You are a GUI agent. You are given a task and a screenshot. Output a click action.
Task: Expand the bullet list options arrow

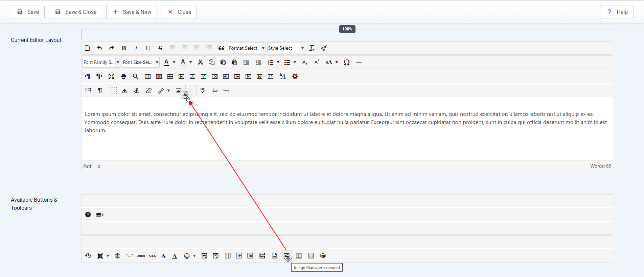(x=295, y=62)
